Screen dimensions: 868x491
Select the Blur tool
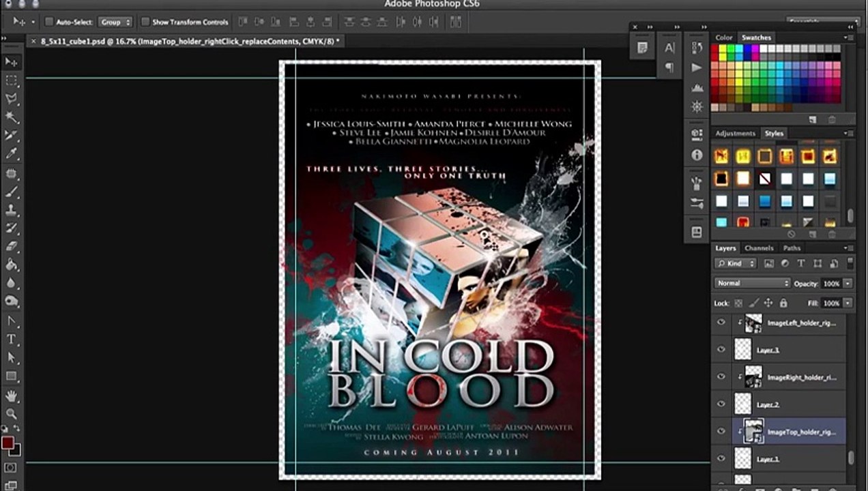click(12, 283)
